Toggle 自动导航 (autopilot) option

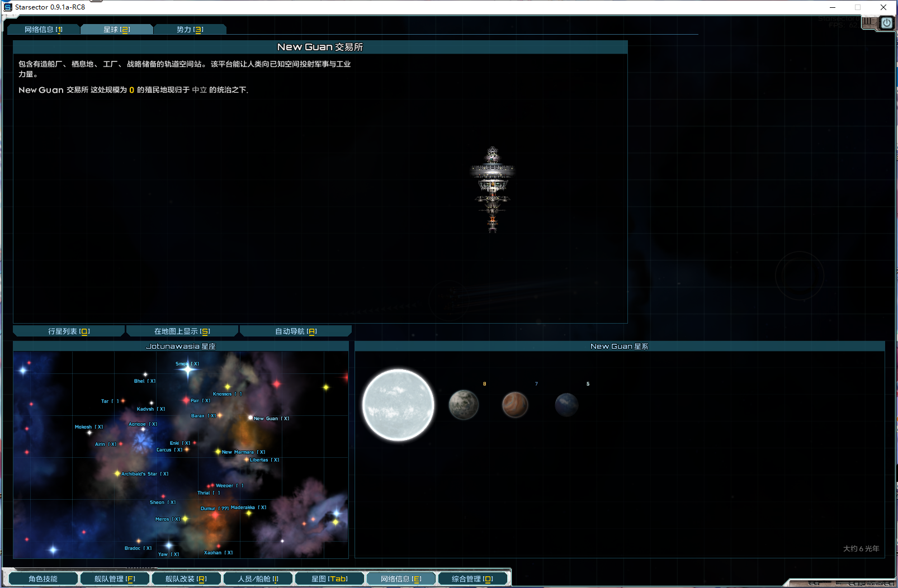point(295,330)
